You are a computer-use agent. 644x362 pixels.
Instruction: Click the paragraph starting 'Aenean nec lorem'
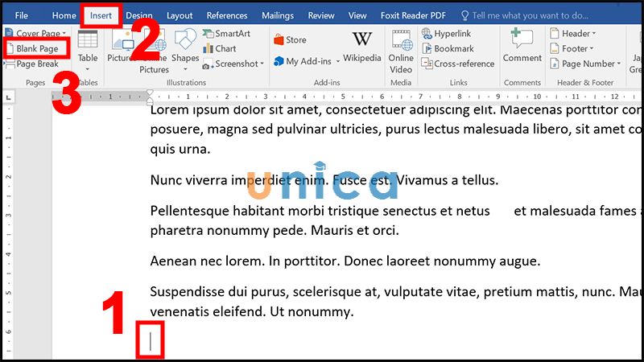345,261
